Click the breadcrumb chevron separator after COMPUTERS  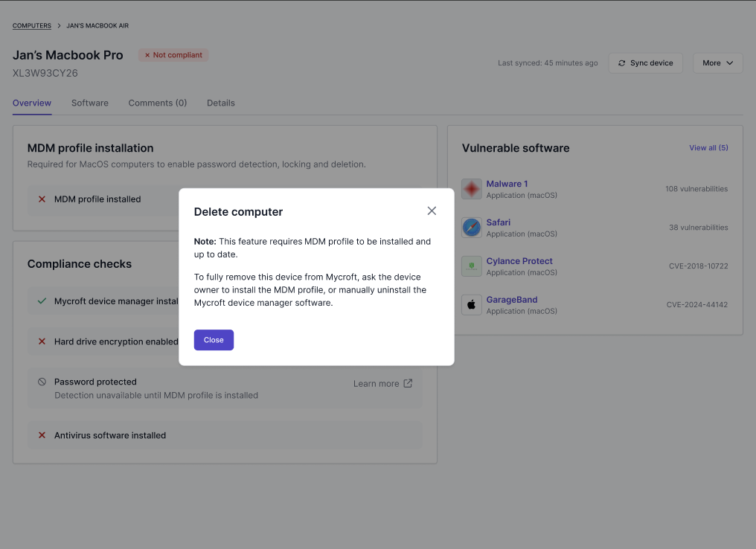coord(59,25)
